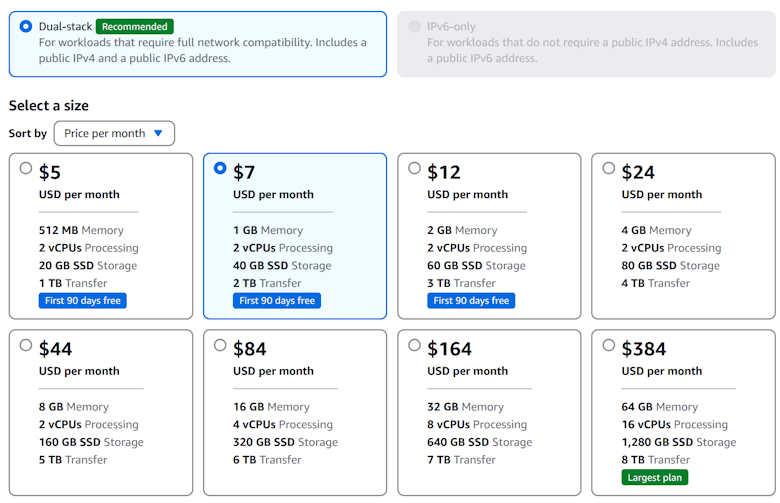Click the First 90 days free badge on $7 plan
The height and width of the screenshot is (503, 780).
click(277, 301)
